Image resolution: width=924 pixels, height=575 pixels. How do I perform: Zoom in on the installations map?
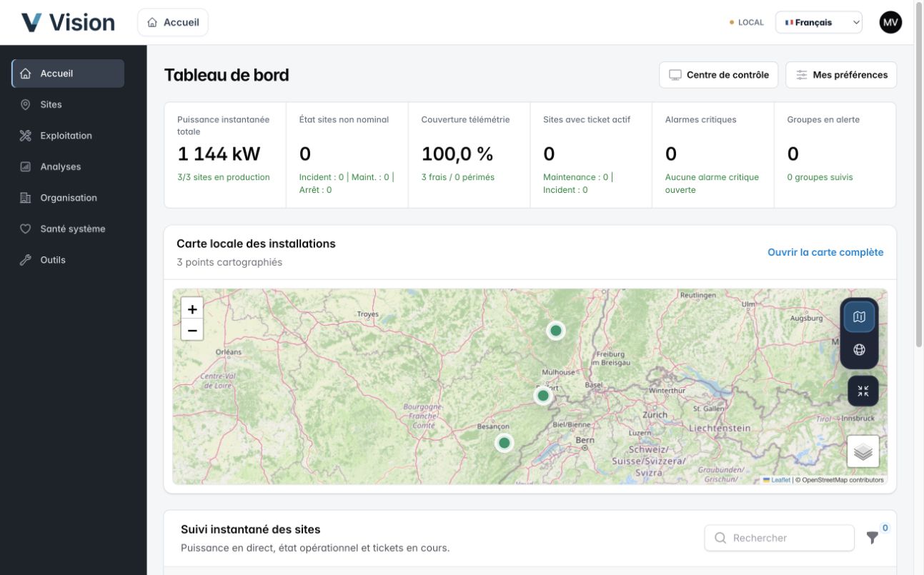pyautogui.click(x=192, y=309)
